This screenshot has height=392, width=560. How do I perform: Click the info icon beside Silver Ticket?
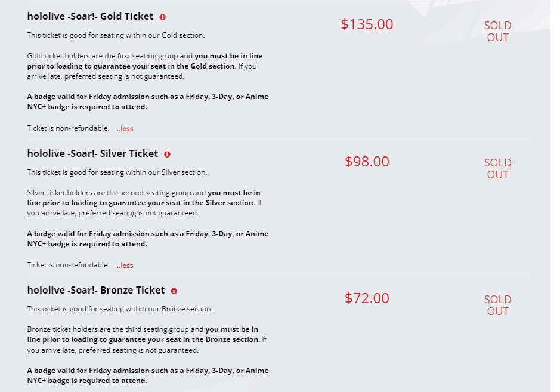[167, 155]
